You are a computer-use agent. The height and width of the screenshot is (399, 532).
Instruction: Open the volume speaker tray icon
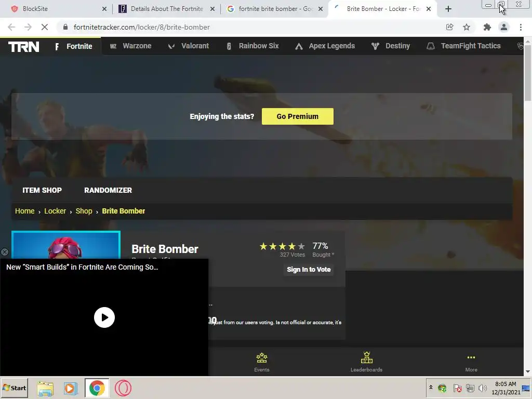point(482,388)
